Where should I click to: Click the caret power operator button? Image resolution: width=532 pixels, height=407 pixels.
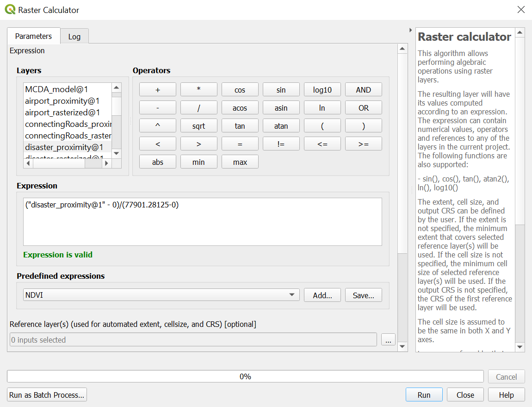click(x=157, y=126)
